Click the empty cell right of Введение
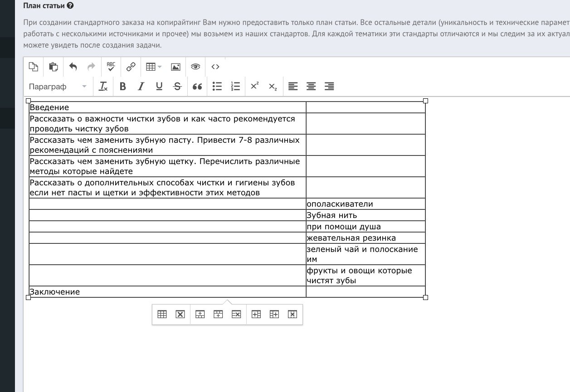Image resolution: width=570 pixels, height=392 pixels. (x=365, y=107)
